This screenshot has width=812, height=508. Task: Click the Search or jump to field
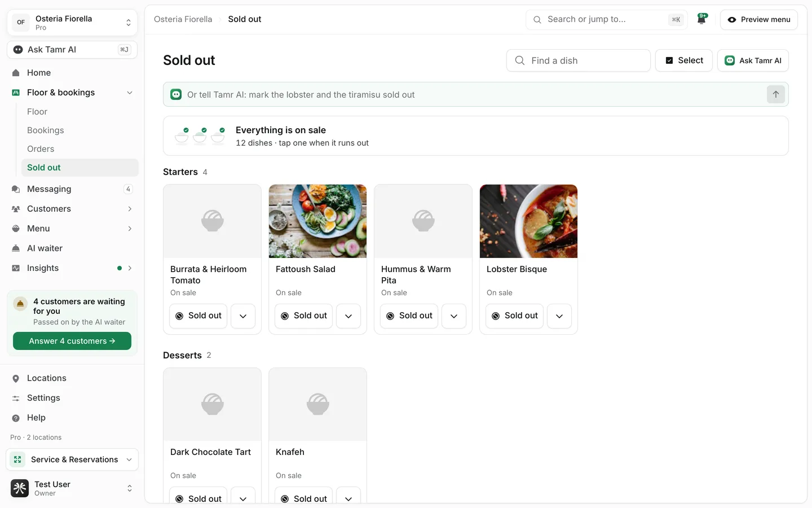point(607,19)
